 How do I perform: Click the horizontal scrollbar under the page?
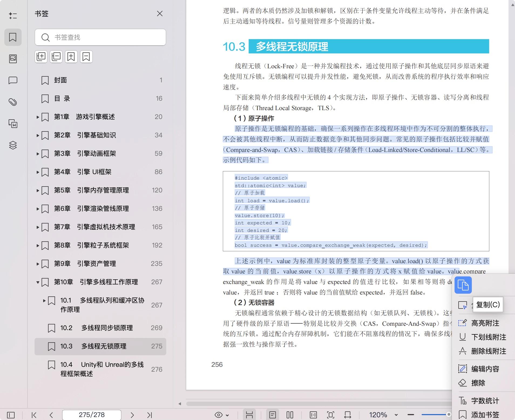(x=319, y=404)
